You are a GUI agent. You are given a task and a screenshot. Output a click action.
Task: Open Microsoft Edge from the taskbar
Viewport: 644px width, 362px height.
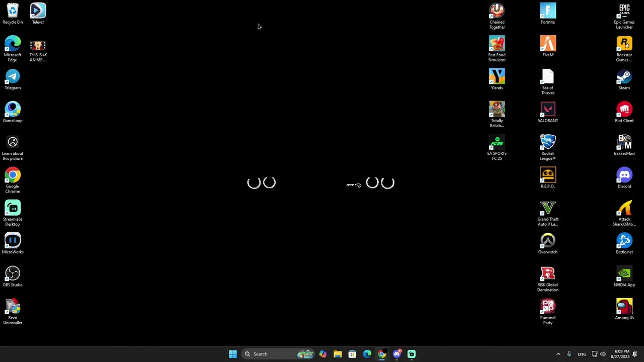367,354
